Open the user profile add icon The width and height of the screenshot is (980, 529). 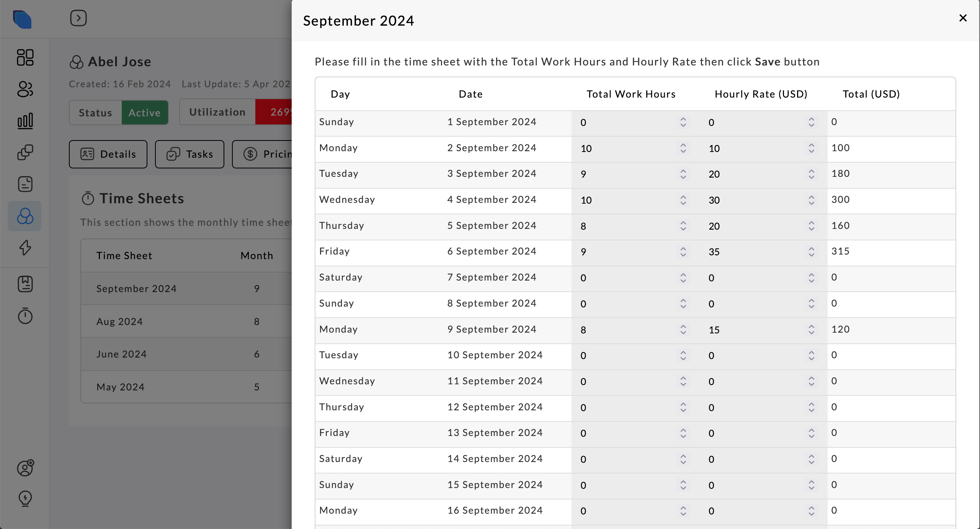coord(25,468)
